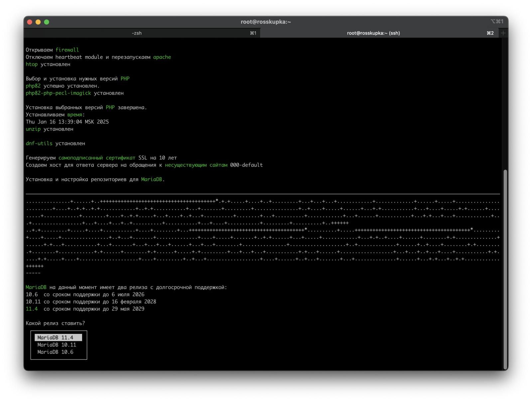Click the green htop text
The height and width of the screenshot is (402, 532).
32,65
